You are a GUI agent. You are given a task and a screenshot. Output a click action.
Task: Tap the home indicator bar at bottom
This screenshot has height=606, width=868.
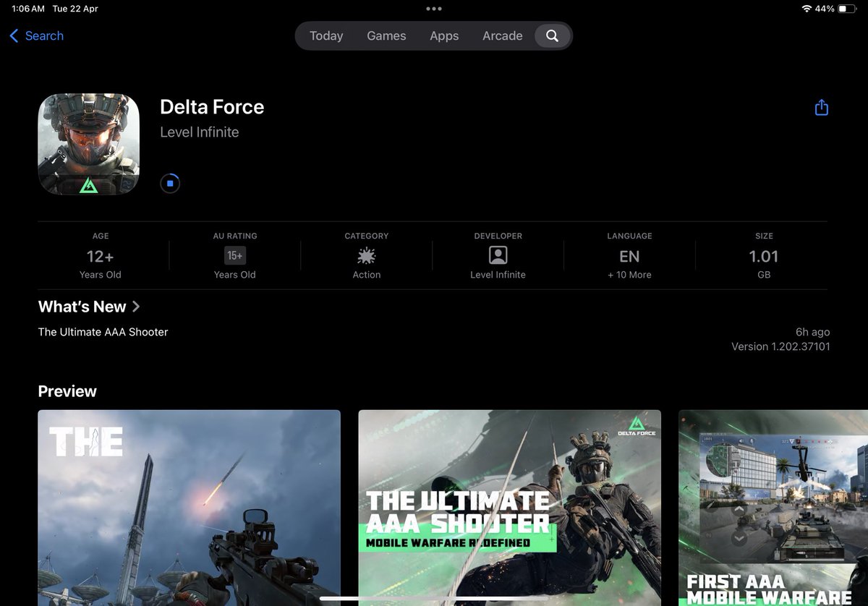pos(434,598)
